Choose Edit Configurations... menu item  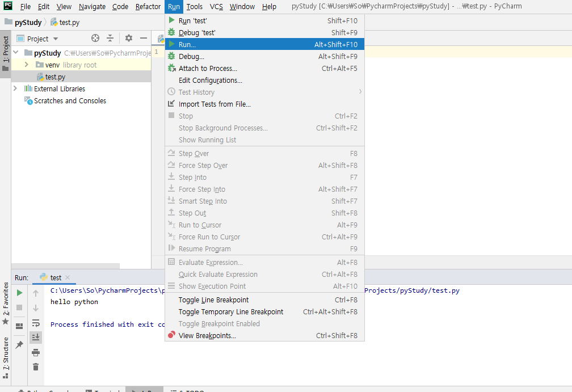264,80
